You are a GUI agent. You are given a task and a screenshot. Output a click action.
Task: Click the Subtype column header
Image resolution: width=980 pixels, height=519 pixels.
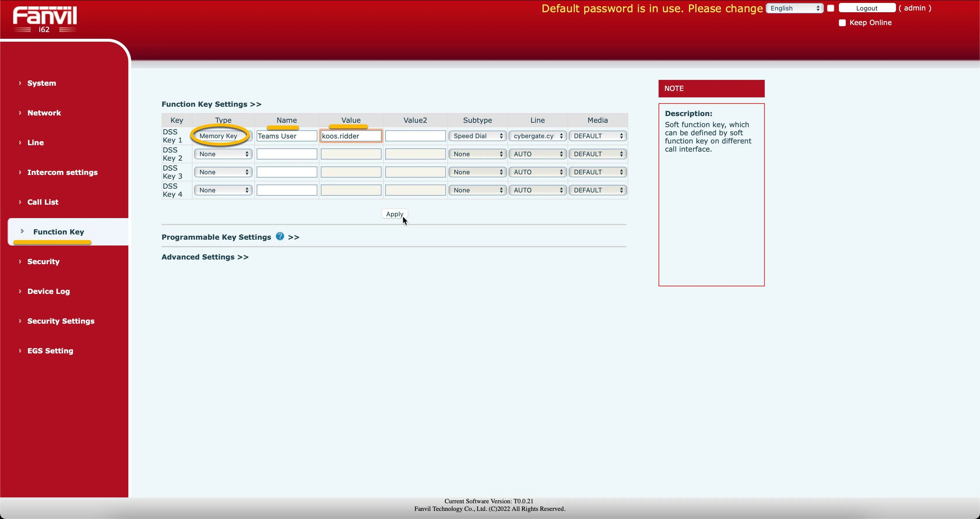(477, 120)
